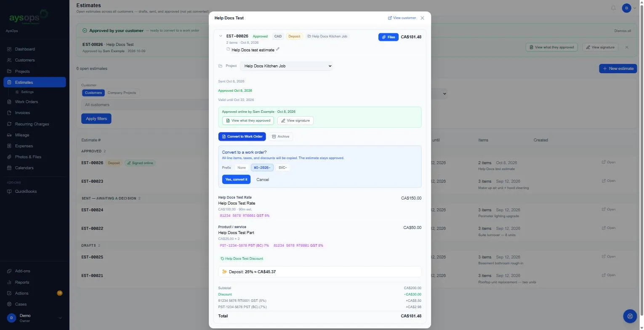Open the Files button in dialog
This screenshot has height=330, width=644.
click(389, 37)
